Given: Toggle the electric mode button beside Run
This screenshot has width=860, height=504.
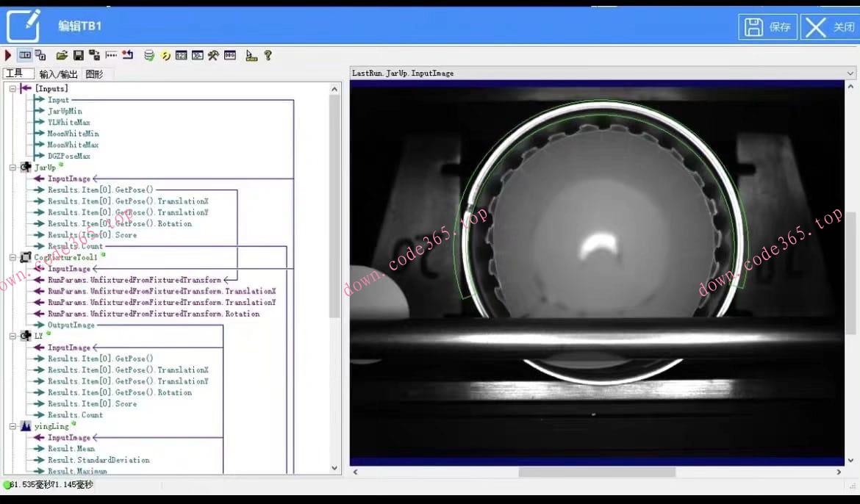Looking at the screenshot, I should pos(25,55).
